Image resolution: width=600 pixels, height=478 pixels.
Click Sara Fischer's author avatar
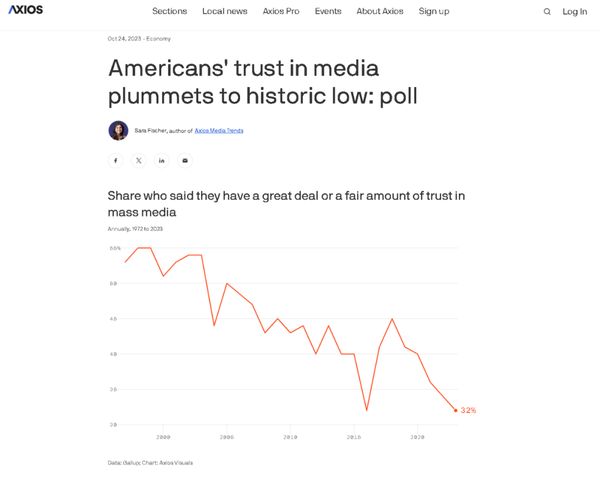tap(118, 130)
